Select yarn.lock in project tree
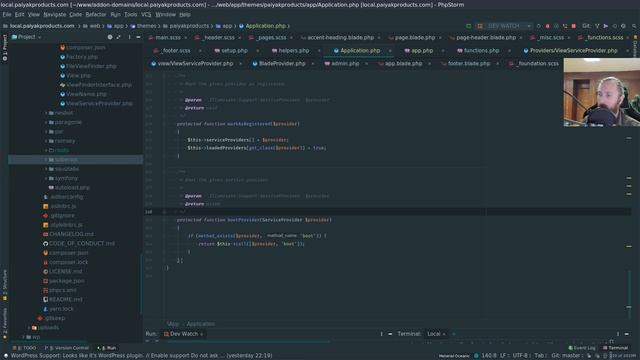This screenshot has width=640, height=360. (61, 309)
